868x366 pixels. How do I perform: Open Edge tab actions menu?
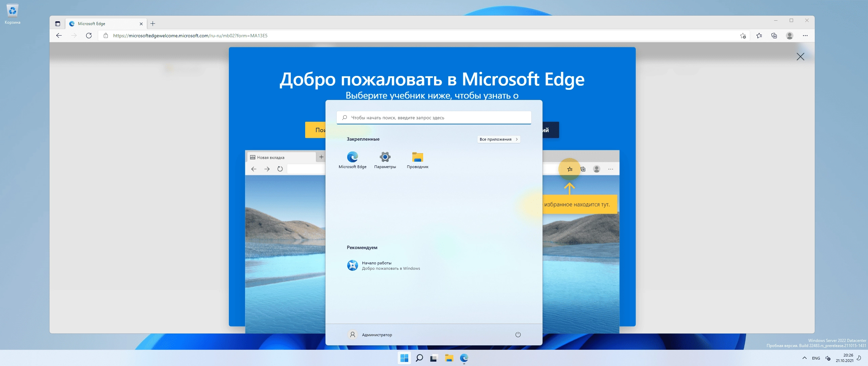coord(58,24)
